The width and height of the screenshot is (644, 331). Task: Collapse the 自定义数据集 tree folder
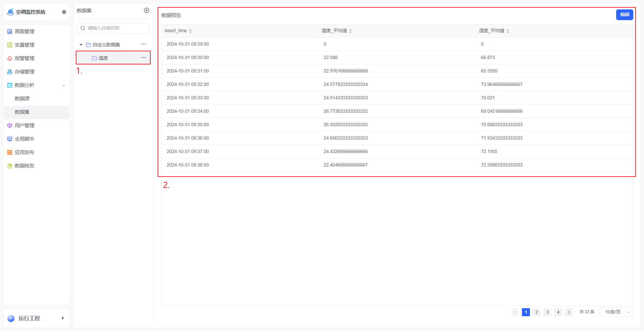(x=81, y=45)
